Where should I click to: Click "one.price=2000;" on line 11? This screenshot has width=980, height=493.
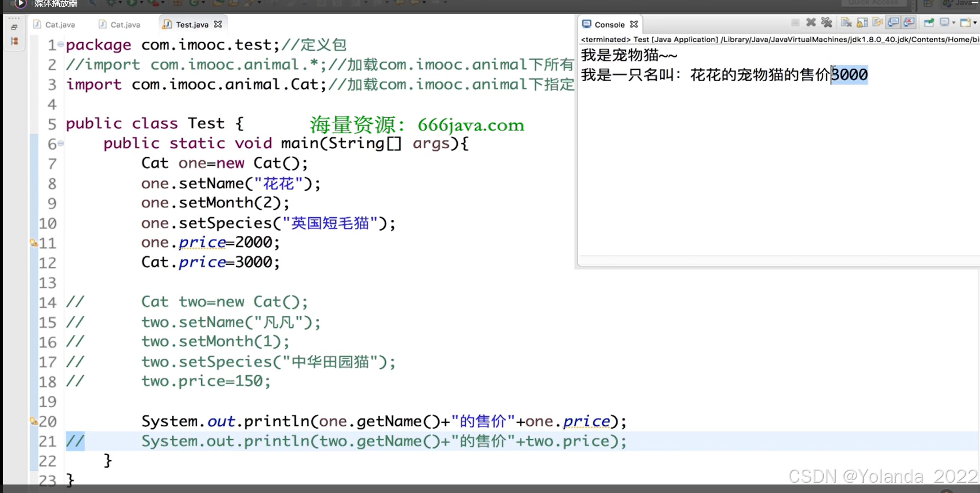click(x=210, y=243)
